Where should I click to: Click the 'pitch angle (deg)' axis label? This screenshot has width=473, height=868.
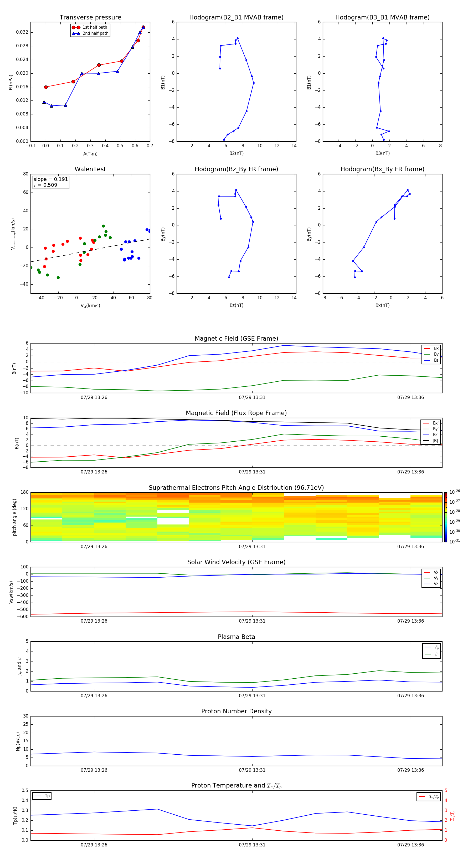point(14,517)
